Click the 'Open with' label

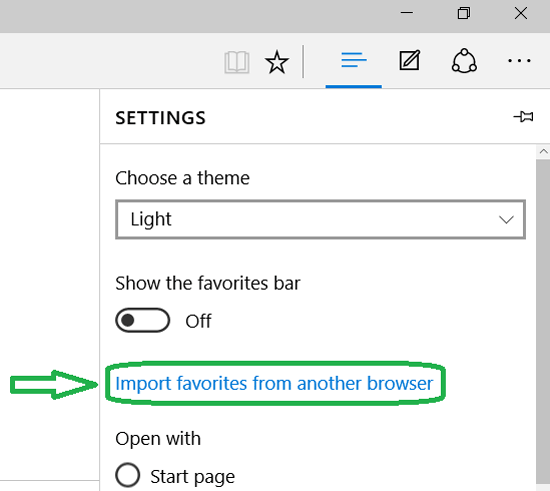pos(158,438)
